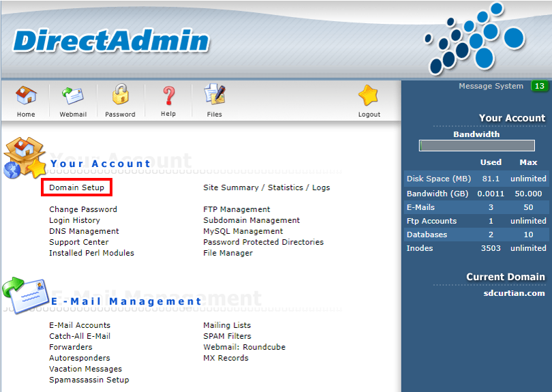Open the Help question mark icon
Image resolution: width=552 pixels, height=392 pixels.
(x=168, y=96)
